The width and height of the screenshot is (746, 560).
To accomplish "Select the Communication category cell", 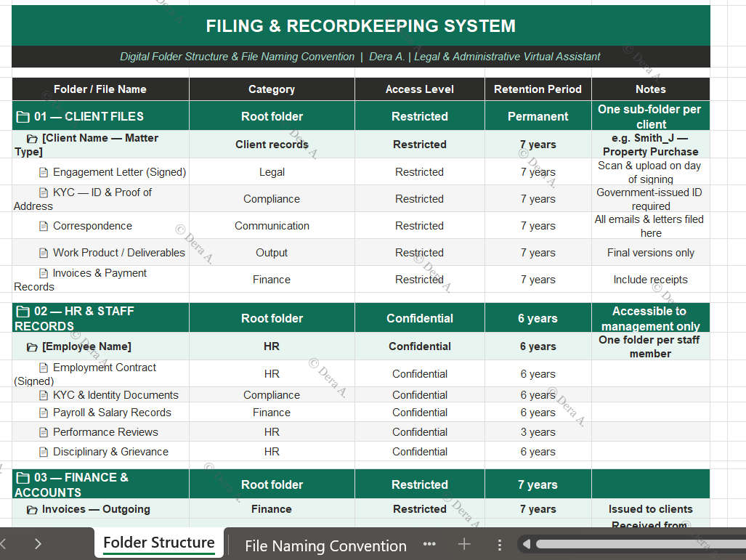I will pos(272,226).
